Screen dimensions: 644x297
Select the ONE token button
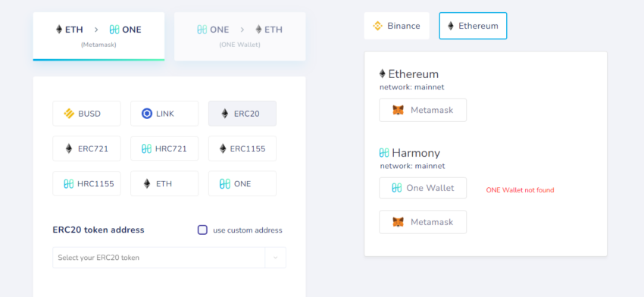click(242, 183)
